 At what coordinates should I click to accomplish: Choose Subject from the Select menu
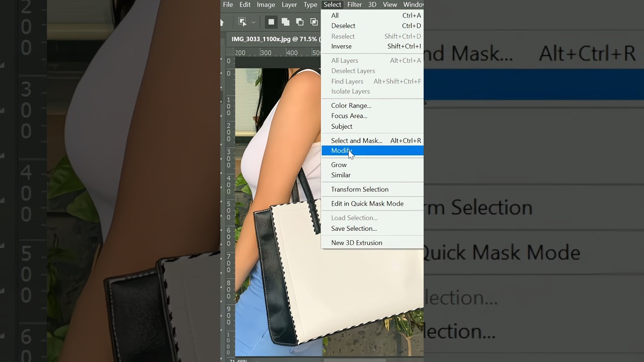click(x=372, y=126)
